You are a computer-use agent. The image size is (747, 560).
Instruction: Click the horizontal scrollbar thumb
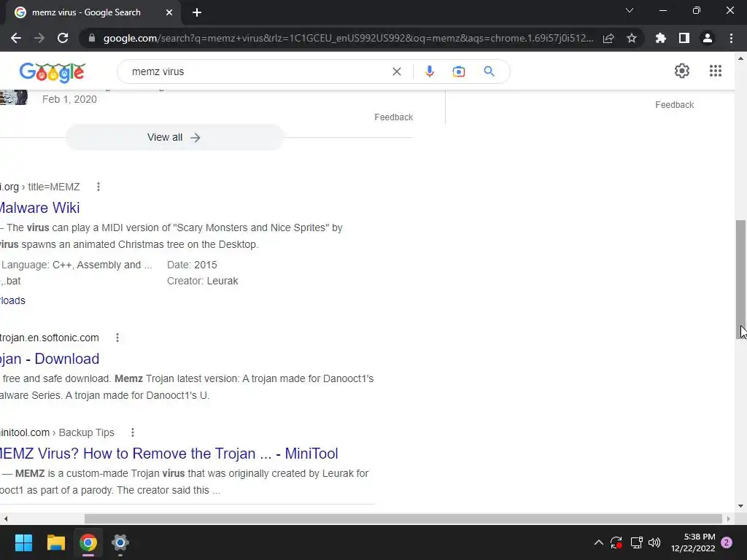coord(403,518)
